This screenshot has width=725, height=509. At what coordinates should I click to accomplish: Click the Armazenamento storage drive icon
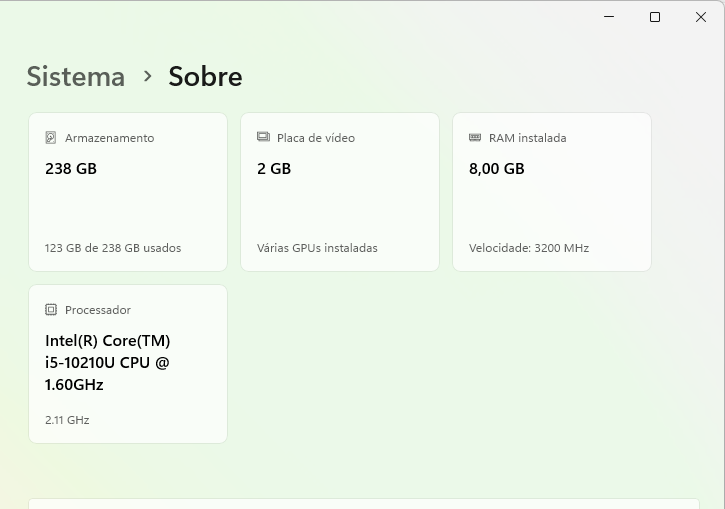pyautogui.click(x=51, y=138)
